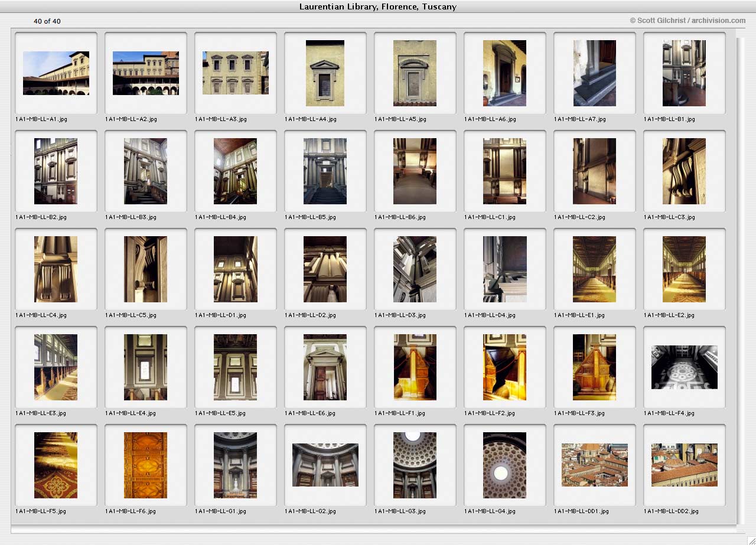Open the image above 1A1-MB-LL-B2.jpg
Viewport: 756px width, 545px height.
coord(56,171)
